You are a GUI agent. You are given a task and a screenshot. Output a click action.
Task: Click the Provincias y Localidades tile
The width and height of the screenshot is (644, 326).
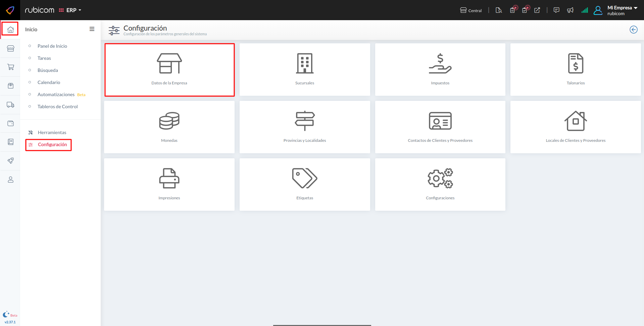[304, 127]
